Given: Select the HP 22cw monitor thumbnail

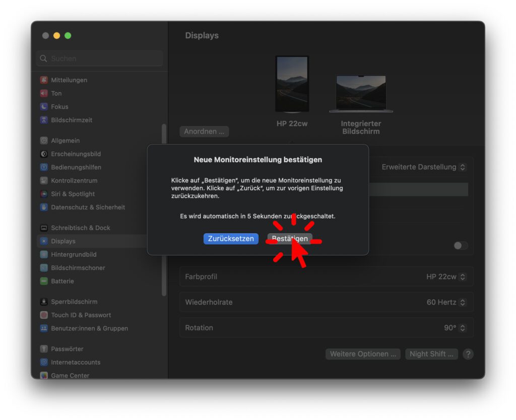Looking at the screenshot, I should [292, 84].
